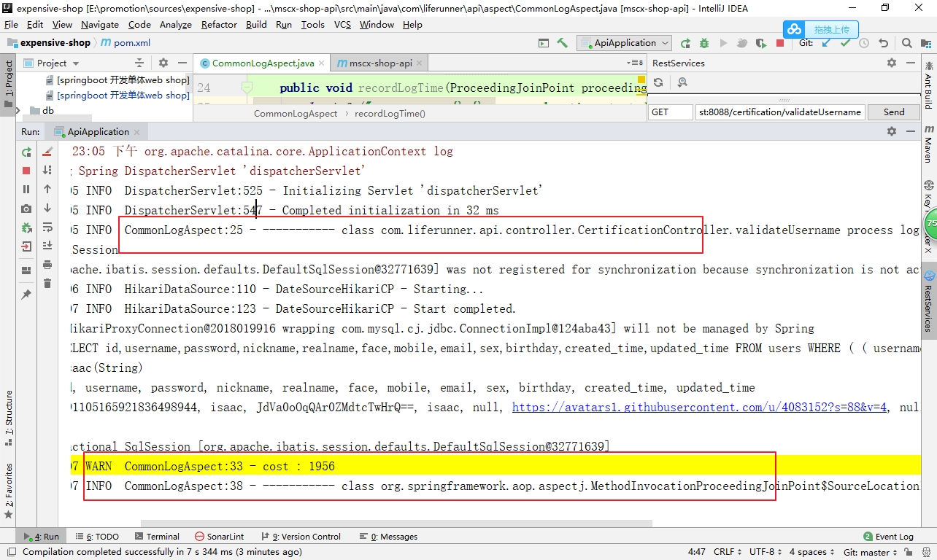
Task: Click the GET method input field
Action: click(x=671, y=112)
